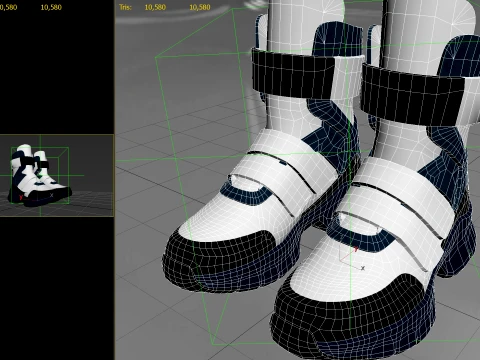Click the 'Tris:' statistics label
The width and height of the screenshot is (480, 360).
click(125, 7)
